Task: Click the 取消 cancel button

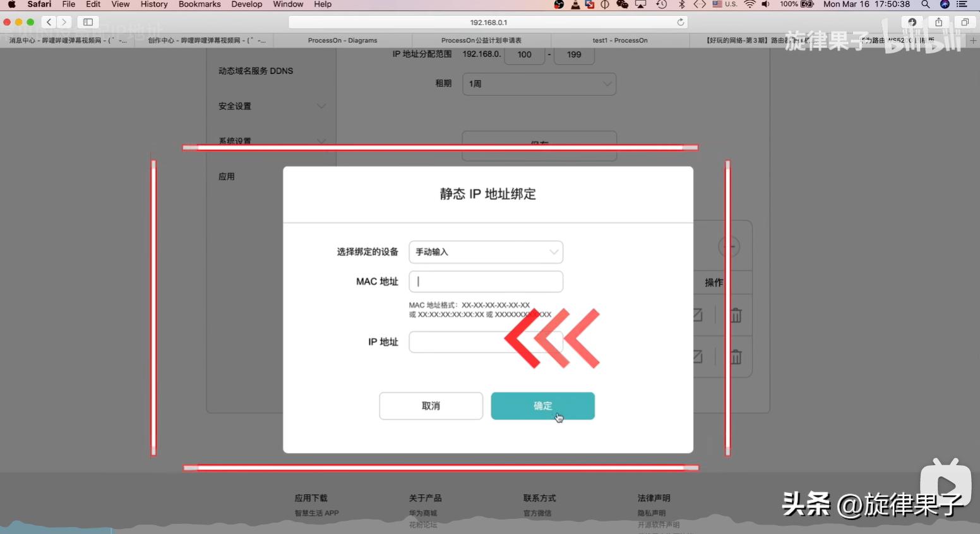Action: point(431,406)
